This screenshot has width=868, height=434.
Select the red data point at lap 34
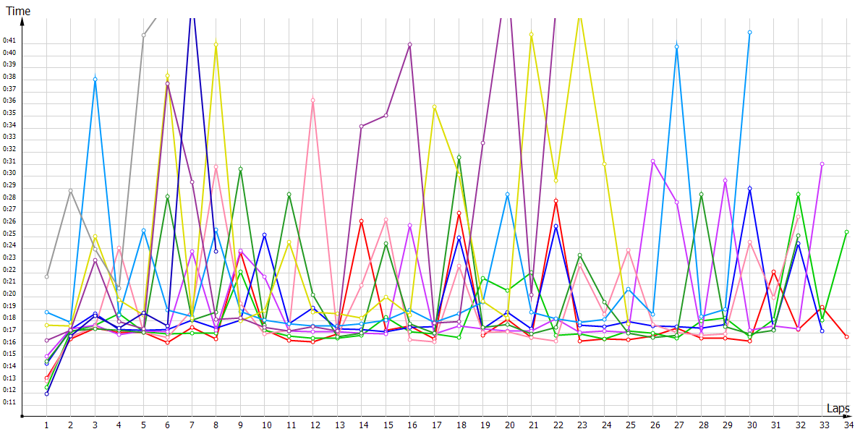tap(846, 336)
